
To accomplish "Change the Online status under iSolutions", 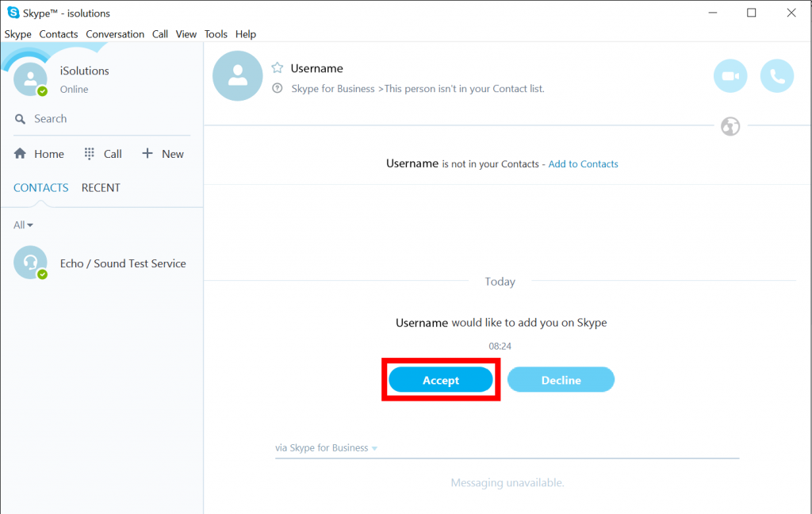I will [74, 90].
